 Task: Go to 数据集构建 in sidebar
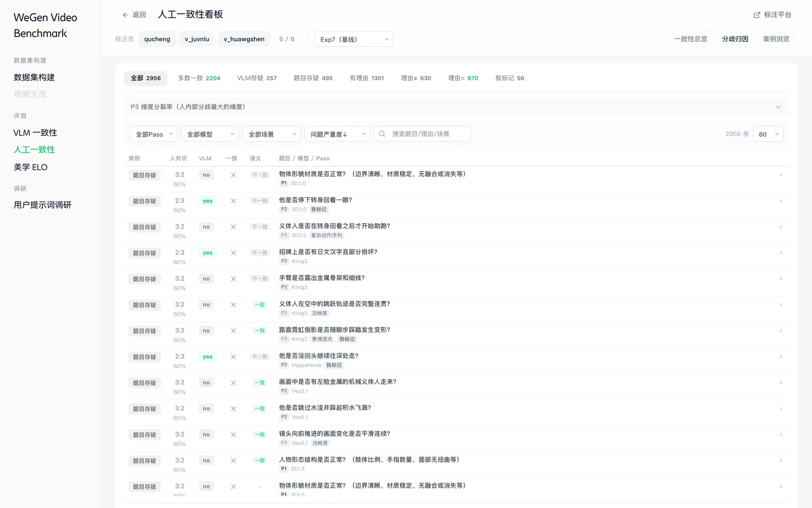click(34, 77)
